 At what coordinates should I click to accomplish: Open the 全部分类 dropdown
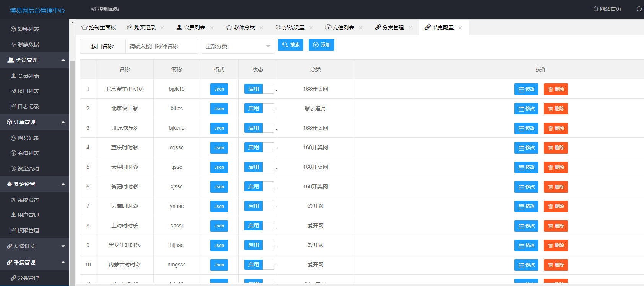pos(238,46)
